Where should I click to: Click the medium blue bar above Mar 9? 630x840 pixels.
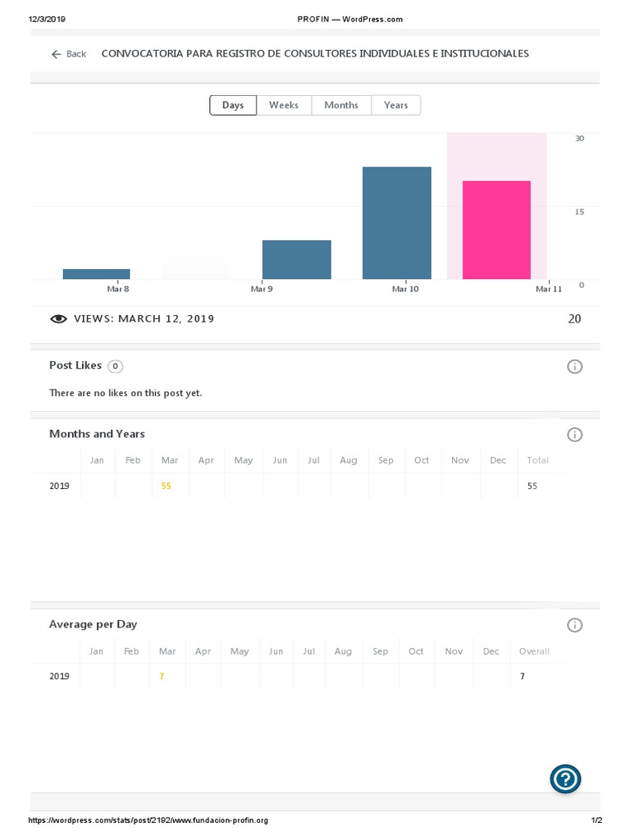pyautogui.click(x=296, y=259)
